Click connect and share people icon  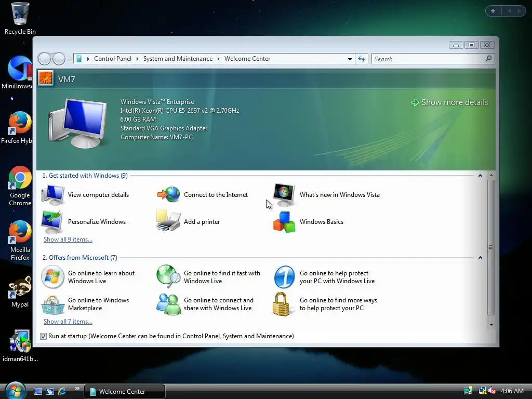169,304
